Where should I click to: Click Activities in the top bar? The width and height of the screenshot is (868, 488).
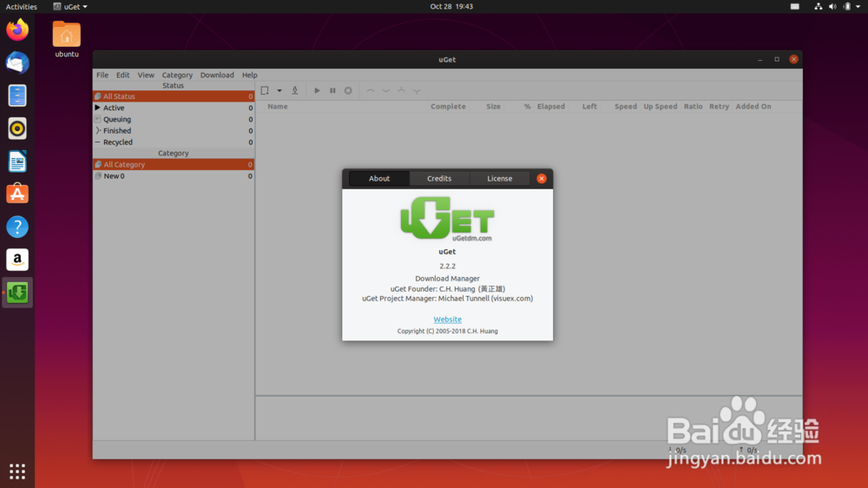(21, 7)
